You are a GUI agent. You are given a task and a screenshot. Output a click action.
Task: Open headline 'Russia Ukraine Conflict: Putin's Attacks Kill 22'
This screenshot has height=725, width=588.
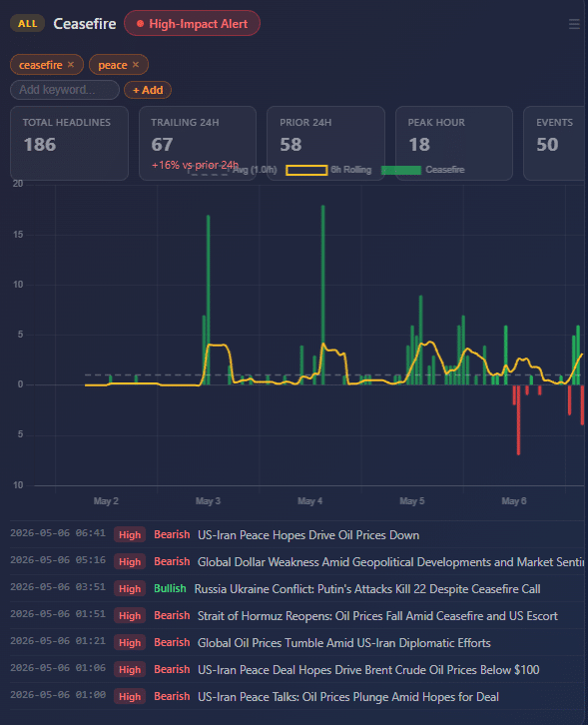367,589
